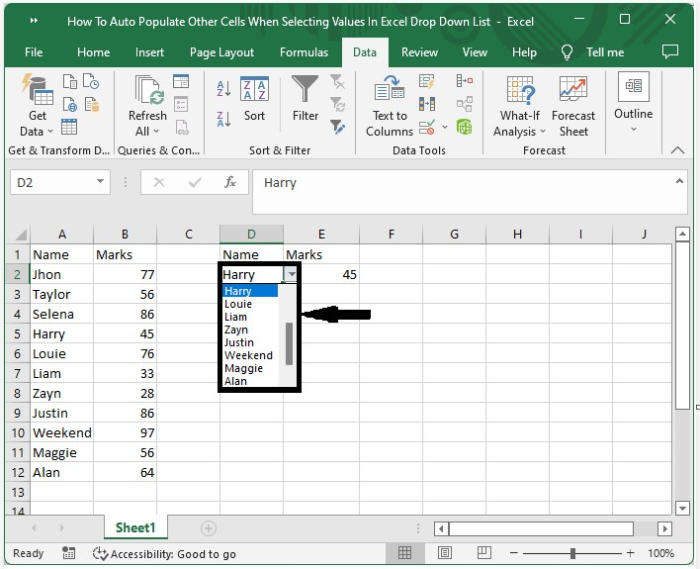The height and width of the screenshot is (569, 700).
Task: Switch to the Page Layout tab
Action: point(222,52)
